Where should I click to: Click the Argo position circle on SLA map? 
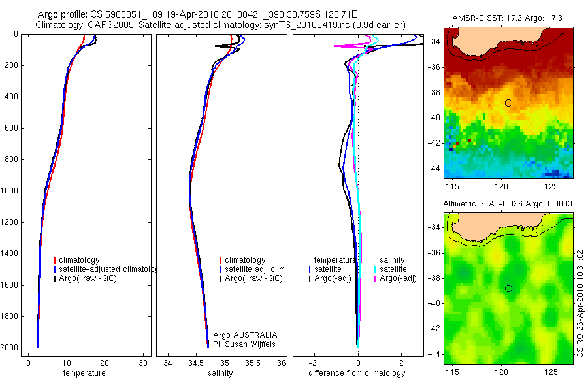(508, 288)
